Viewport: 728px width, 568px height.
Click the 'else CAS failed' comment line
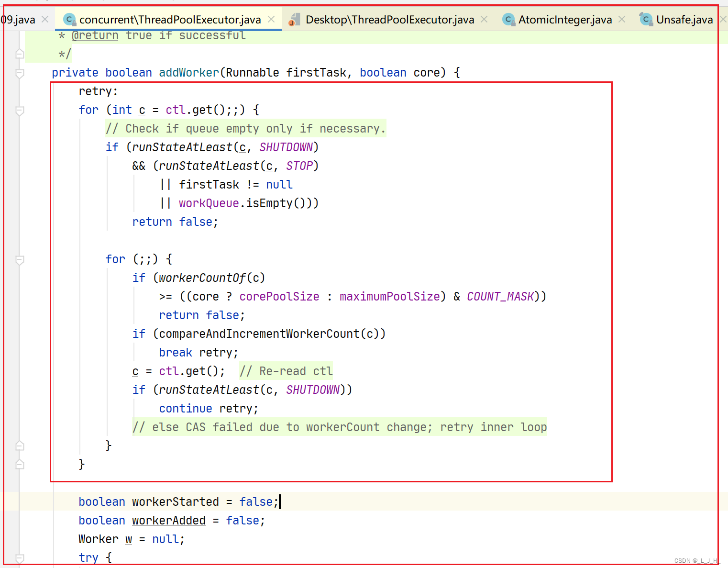click(340, 427)
